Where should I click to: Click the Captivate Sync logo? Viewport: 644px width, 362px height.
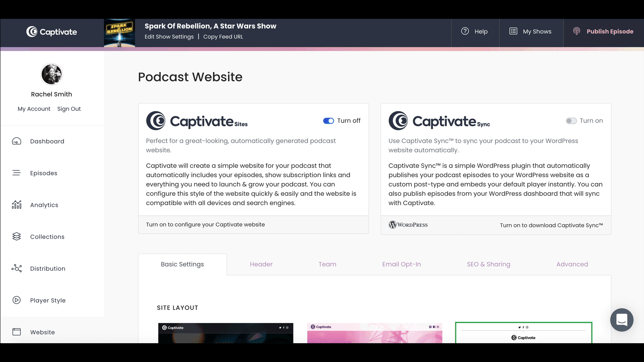pos(439,121)
